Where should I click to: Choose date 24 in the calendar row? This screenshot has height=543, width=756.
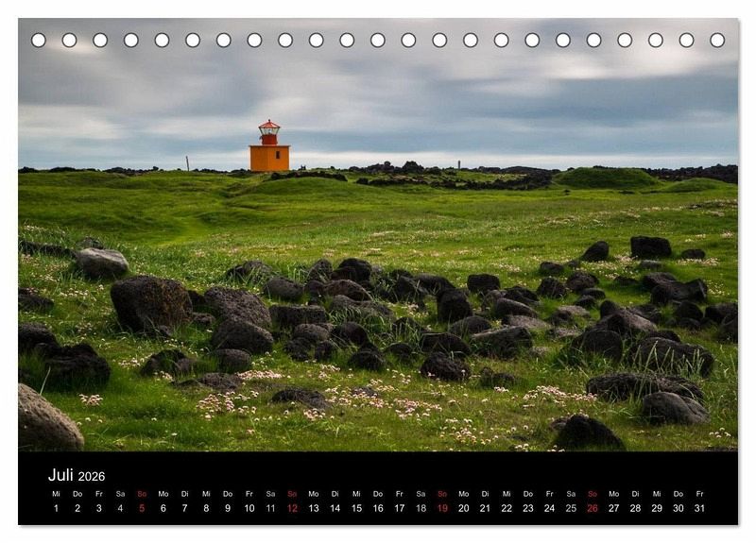tap(549, 508)
